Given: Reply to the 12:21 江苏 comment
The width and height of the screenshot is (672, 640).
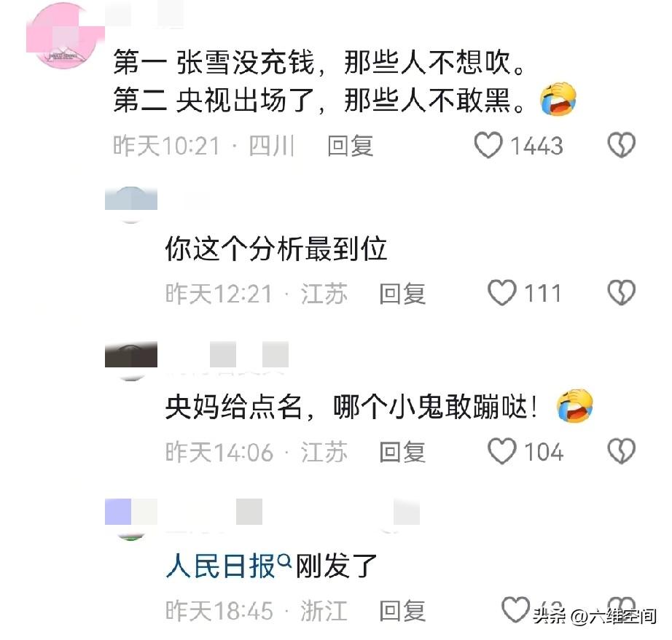Looking at the screenshot, I should pyautogui.click(x=402, y=294).
